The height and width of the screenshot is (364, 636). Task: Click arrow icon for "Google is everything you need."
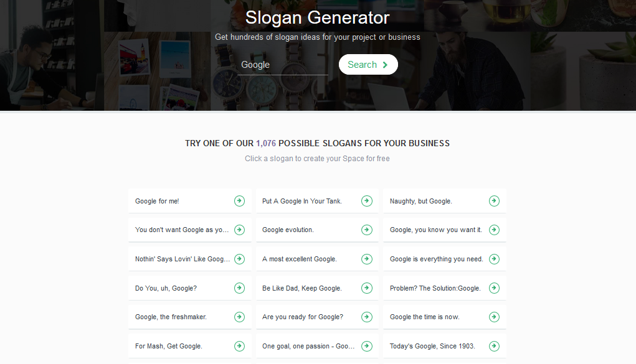pyautogui.click(x=494, y=259)
